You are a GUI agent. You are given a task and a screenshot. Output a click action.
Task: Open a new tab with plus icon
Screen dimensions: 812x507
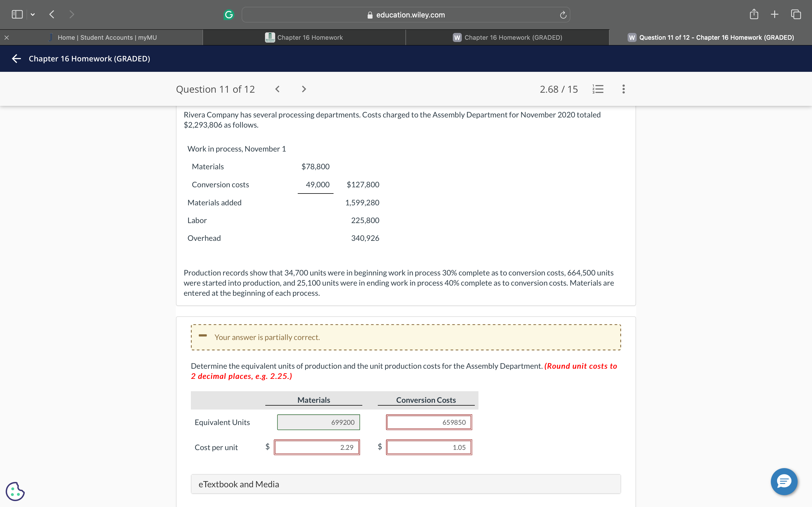775,14
